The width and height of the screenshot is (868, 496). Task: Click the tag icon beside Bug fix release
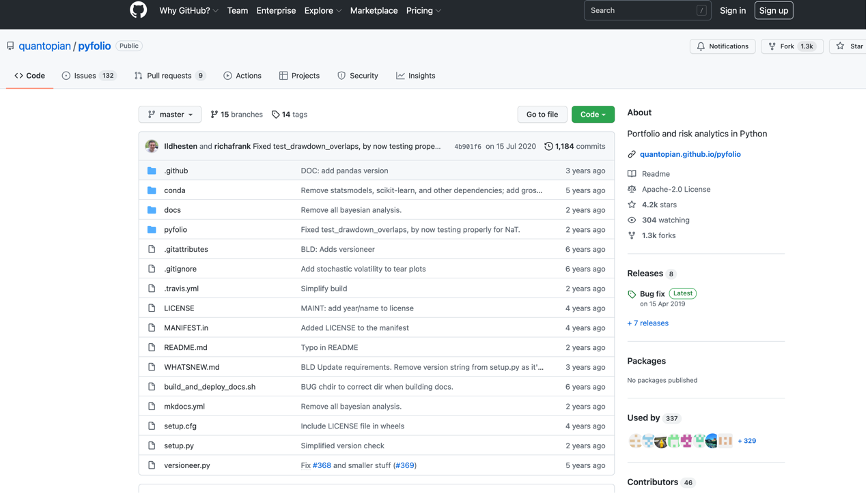tap(632, 295)
